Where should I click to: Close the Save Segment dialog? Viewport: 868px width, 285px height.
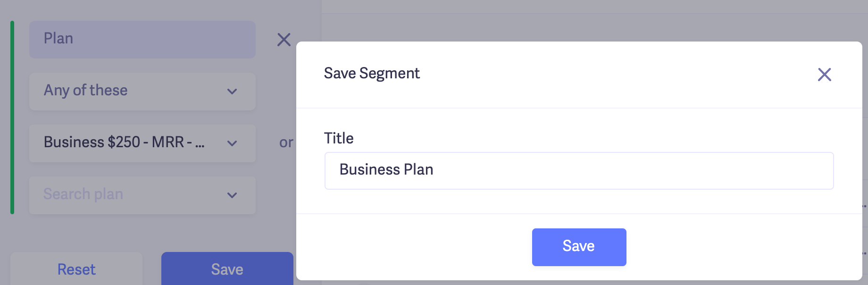coord(824,75)
